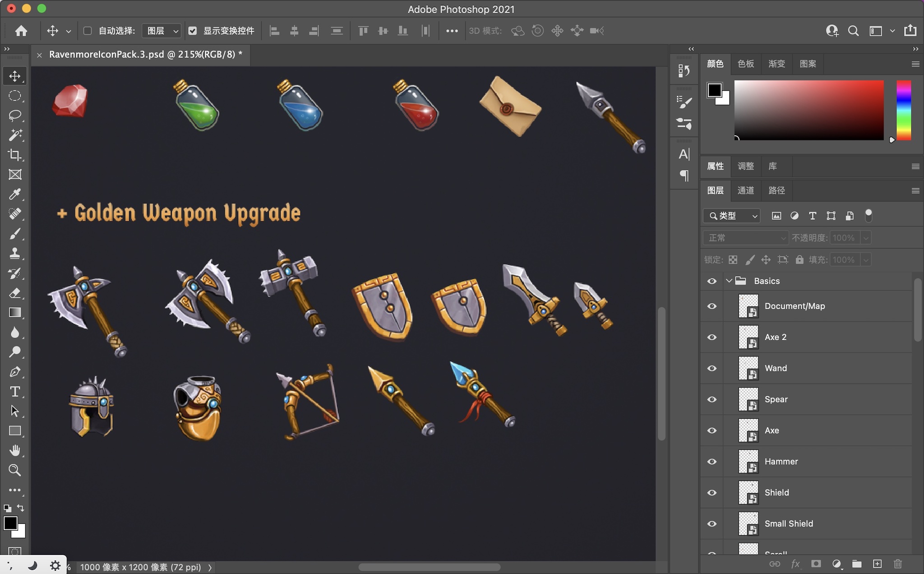Select the Horizontal Type tool

(x=15, y=392)
